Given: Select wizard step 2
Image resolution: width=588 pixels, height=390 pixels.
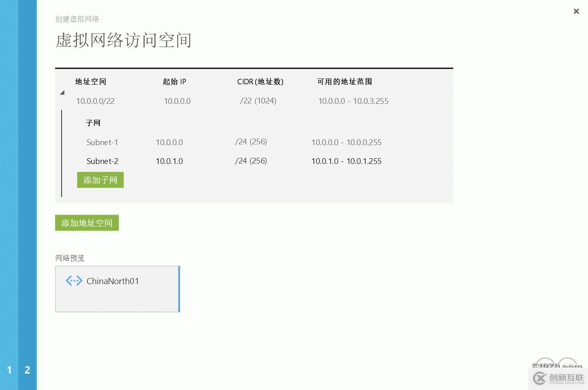Looking at the screenshot, I should (27, 370).
